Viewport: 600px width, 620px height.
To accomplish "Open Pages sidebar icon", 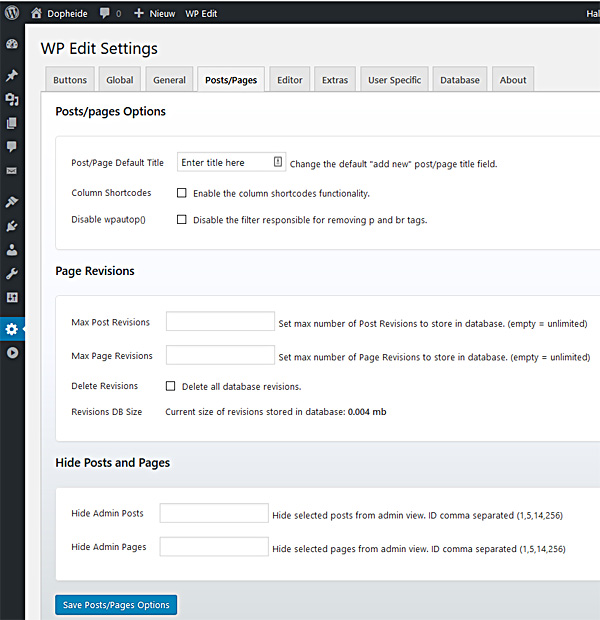I will pyautogui.click(x=12, y=123).
